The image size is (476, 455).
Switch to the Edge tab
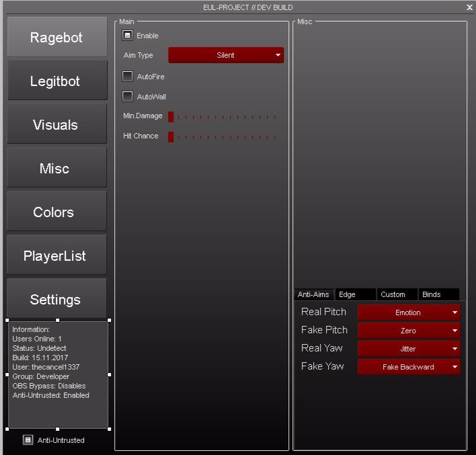[x=356, y=294]
